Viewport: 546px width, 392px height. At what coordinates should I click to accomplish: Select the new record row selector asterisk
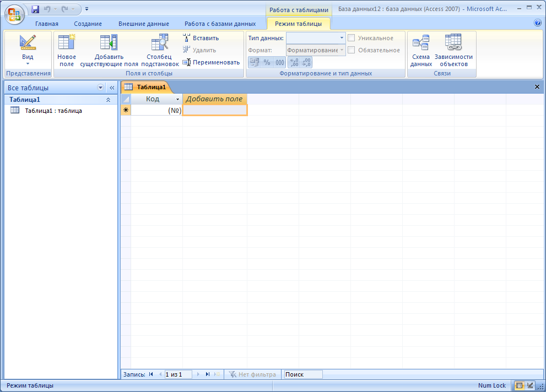point(126,110)
